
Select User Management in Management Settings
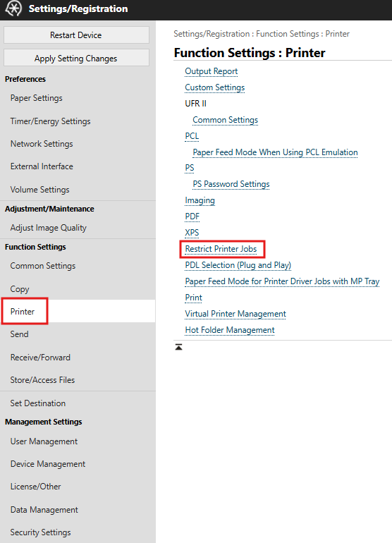[x=44, y=441]
